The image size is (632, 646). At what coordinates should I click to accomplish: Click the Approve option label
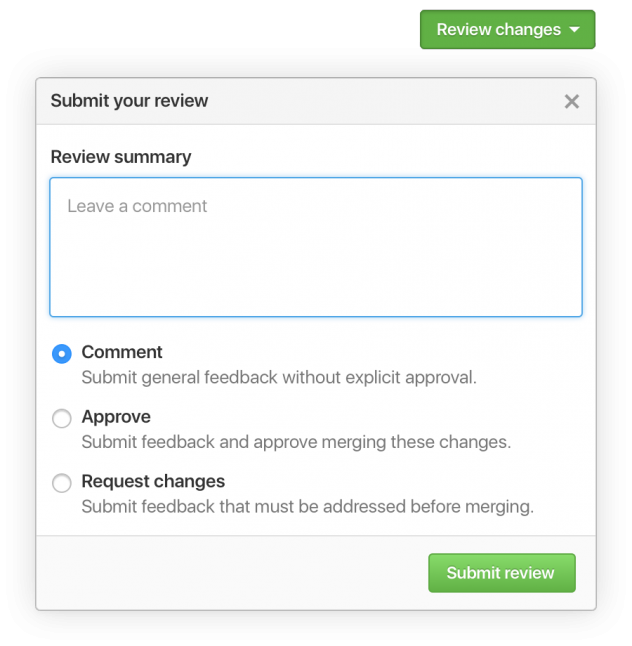[x=116, y=417]
